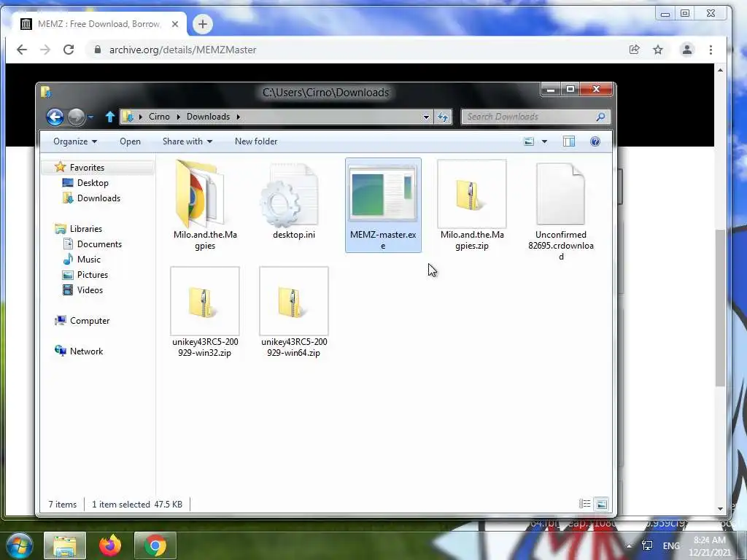Open the Share with menu
This screenshot has width=747, height=560.
tap(187, 141)
